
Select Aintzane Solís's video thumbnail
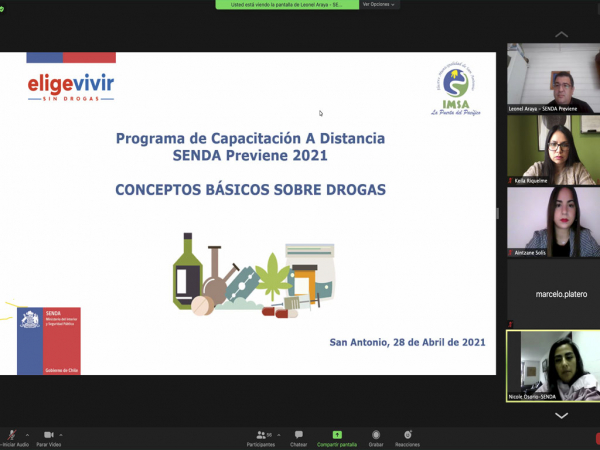tap(553, 222)
